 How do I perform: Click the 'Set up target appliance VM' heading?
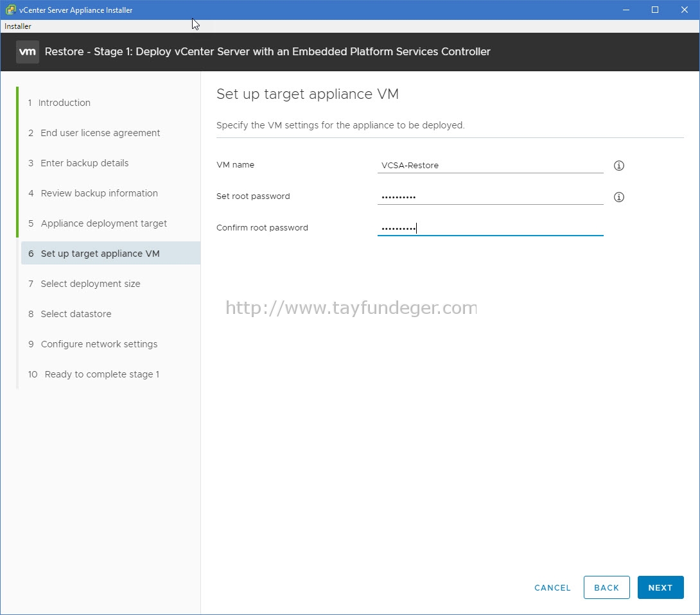click(308, 94)
